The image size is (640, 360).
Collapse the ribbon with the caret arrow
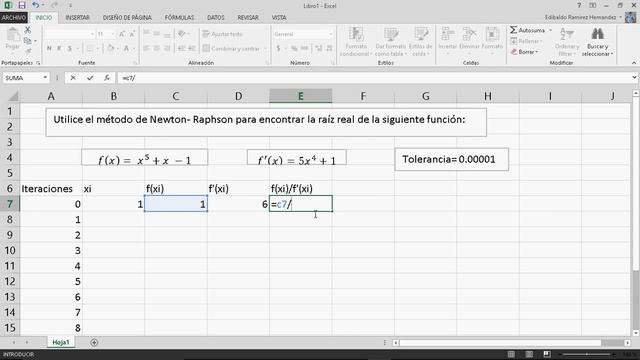[x=634, y=63]
